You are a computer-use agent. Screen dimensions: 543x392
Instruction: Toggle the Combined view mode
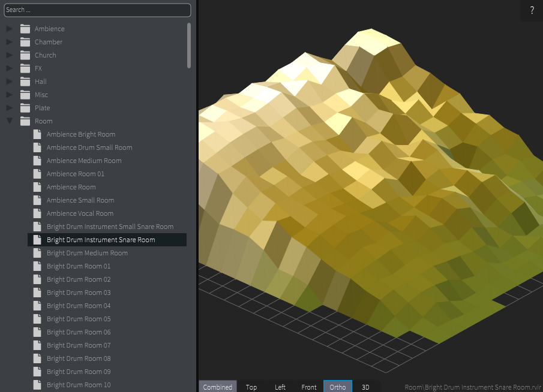tap(217, 387)
